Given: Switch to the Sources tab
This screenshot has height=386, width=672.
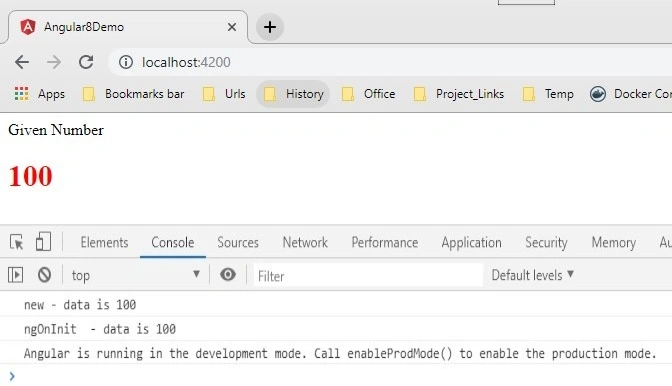Looking at the screenshot, I should coord(238,242).
